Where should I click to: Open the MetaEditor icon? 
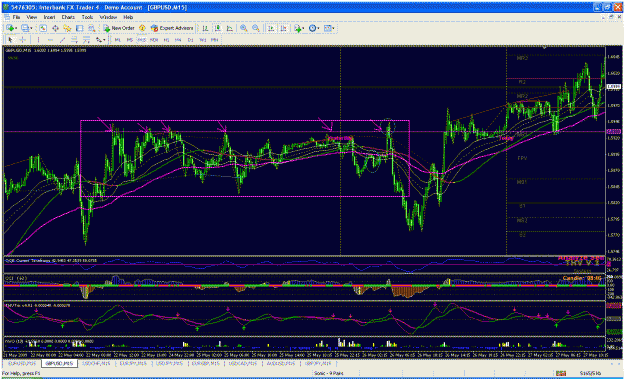(x=142, y=28)
